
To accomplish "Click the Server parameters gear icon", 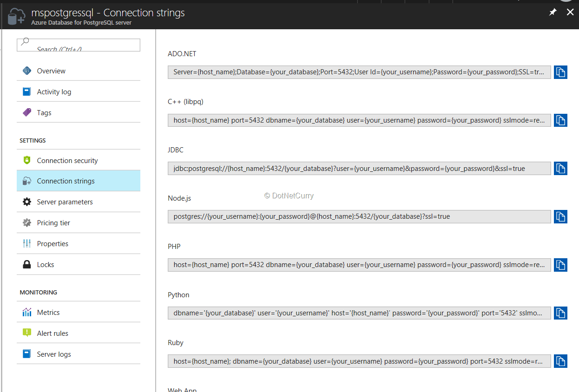I will pos(27,202).
